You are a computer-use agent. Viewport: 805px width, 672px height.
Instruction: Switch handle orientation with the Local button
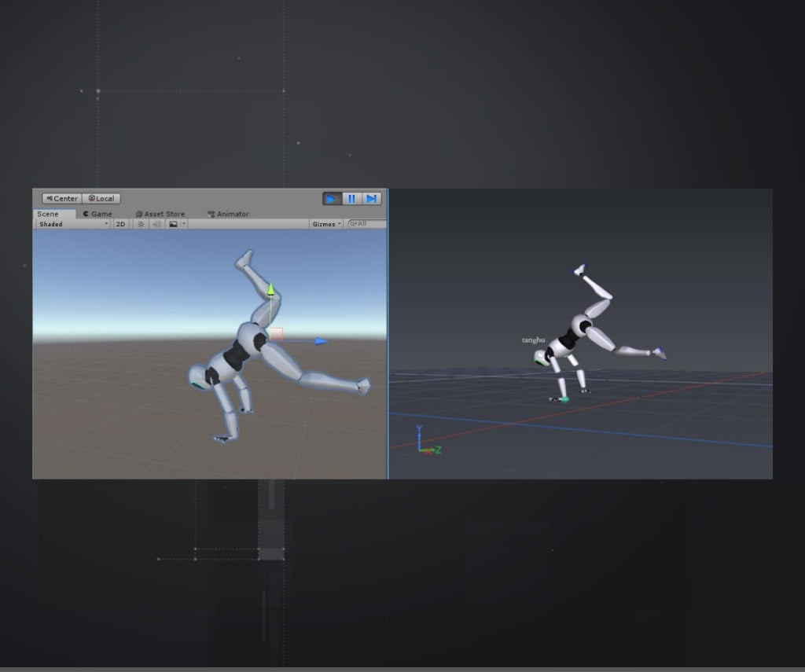[101, 198]
